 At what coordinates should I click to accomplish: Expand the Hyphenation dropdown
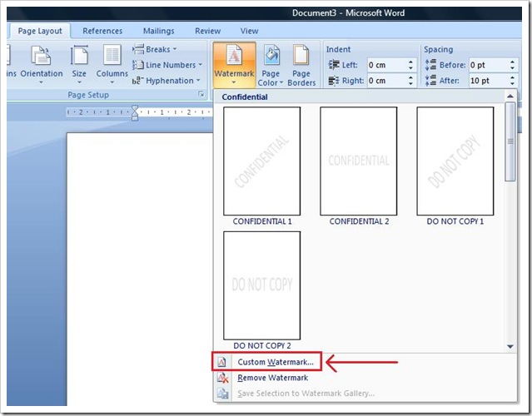click(198, 81)
